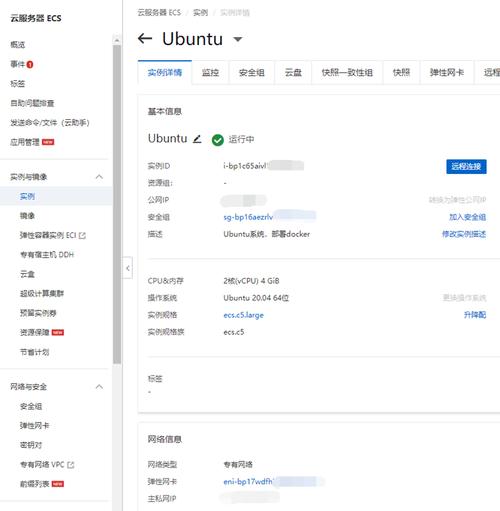The width and height of the screenshot is (500, 511).
Task: Click the 实例 breadcrumb link
Action: 201,13
